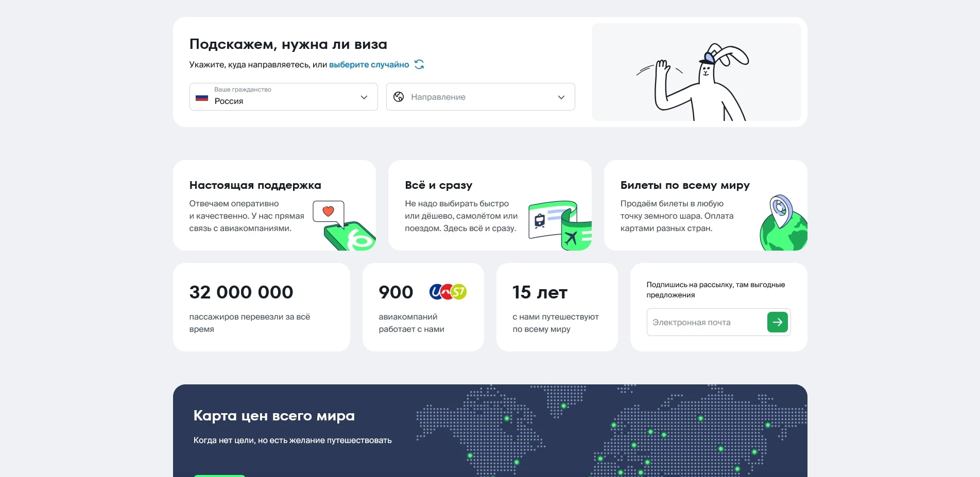Open the Ваше гражданство country dropdown
The image size is (980, 477).
pos(283,97)
